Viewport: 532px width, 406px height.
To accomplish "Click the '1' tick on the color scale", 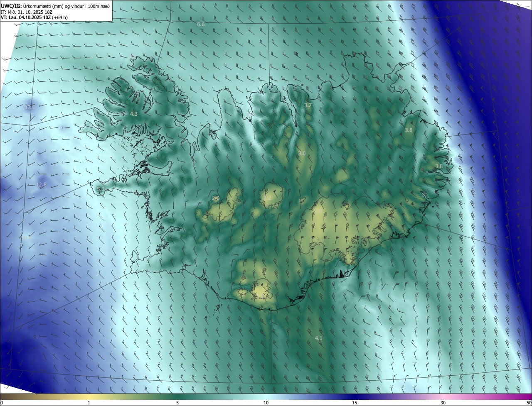I will pos(89,403).
